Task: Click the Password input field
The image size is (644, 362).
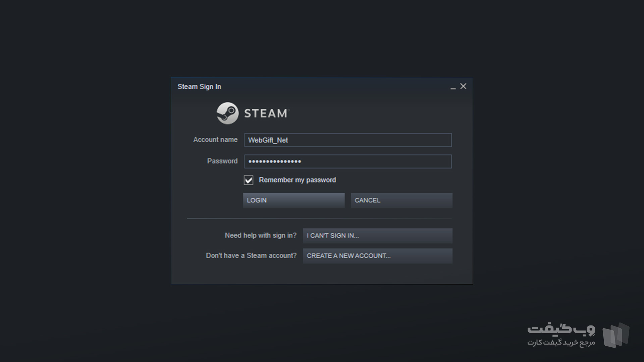Action: click(x=348, y=162)
